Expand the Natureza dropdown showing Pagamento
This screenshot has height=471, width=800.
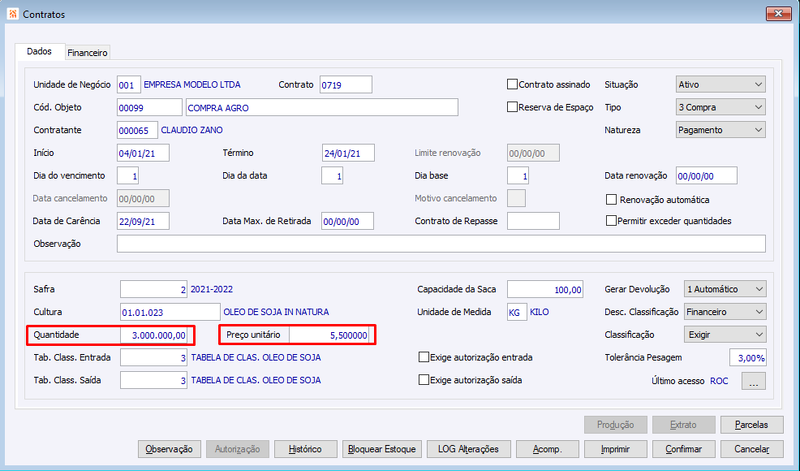point(720,130)
